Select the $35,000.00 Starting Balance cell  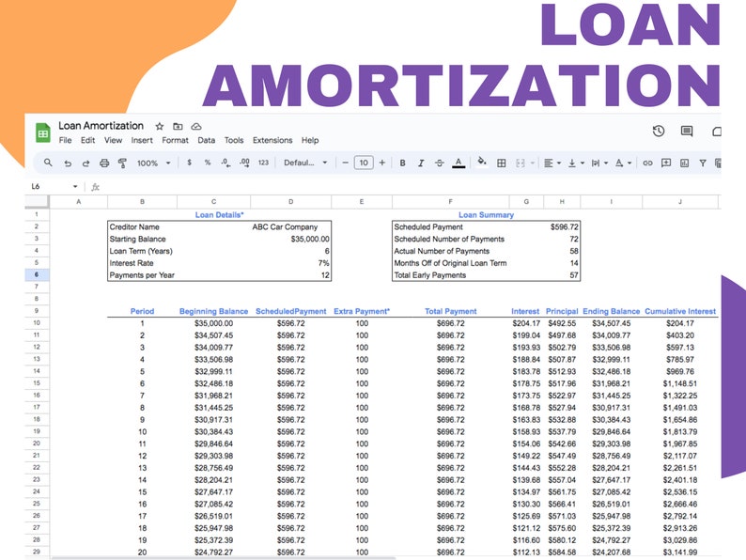point(290,239)
